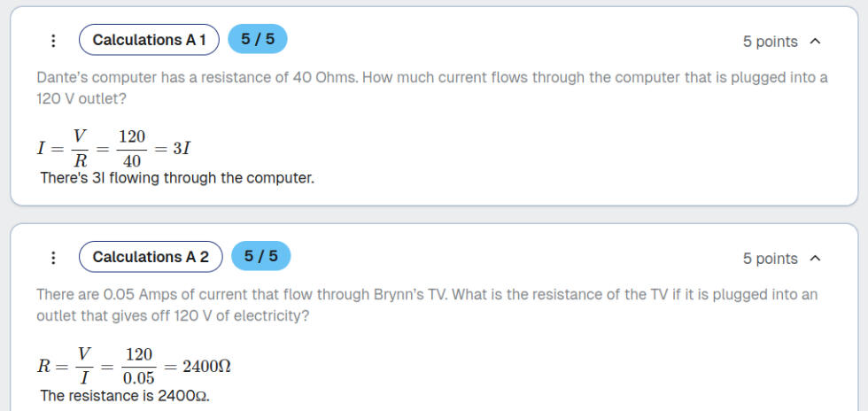Image resolution: width=868 pixels, height=411 pixels.
Task: Click the 5 points label on Calculations A 1
Action: click(770, 42)
